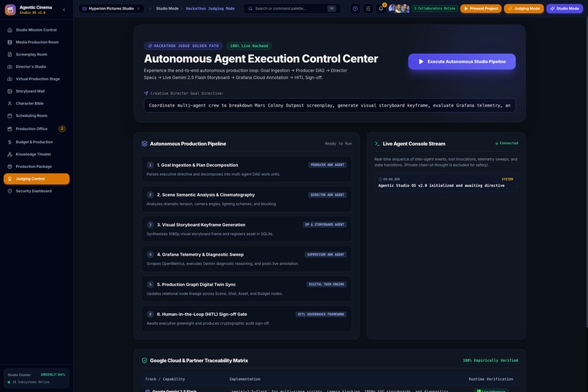Click the Autonomous Production Pipeline layers icon
This screenshot has width=588, height=392.
[x=144, y=144]
